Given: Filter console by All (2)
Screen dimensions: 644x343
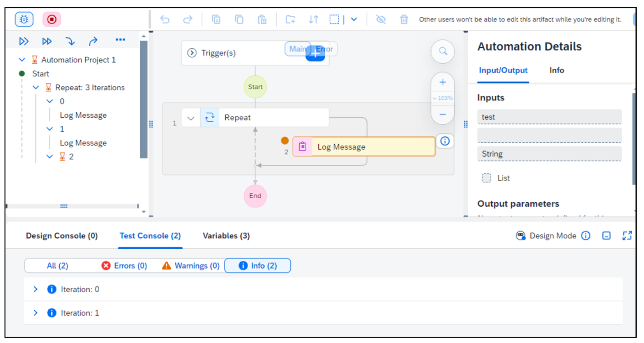Looking at the screenshot, I should pos(58,266).
